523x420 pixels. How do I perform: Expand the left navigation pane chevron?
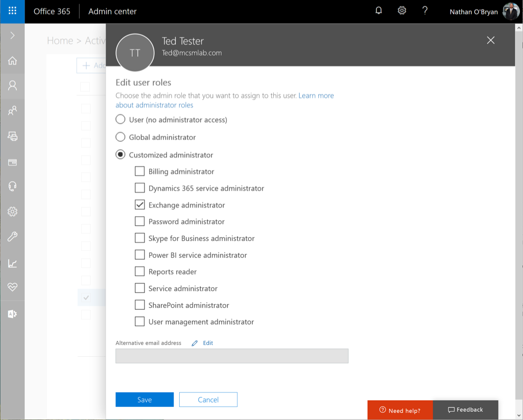(x=12, y=35)
